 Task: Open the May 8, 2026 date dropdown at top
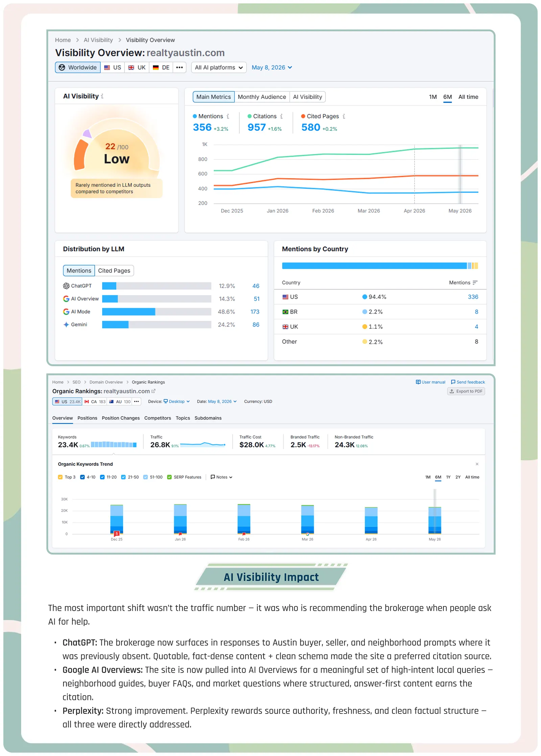(x=272, y=67)
